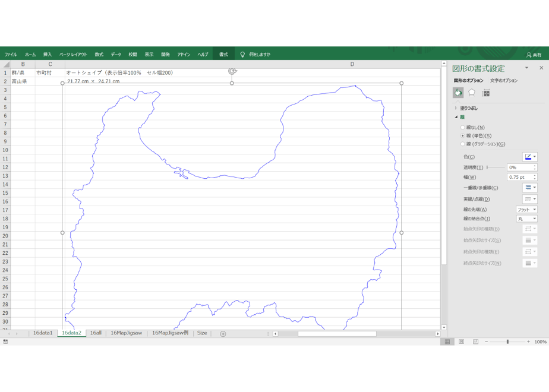
Task: Click the 共有 share button
Action: (x=534, y=55)
